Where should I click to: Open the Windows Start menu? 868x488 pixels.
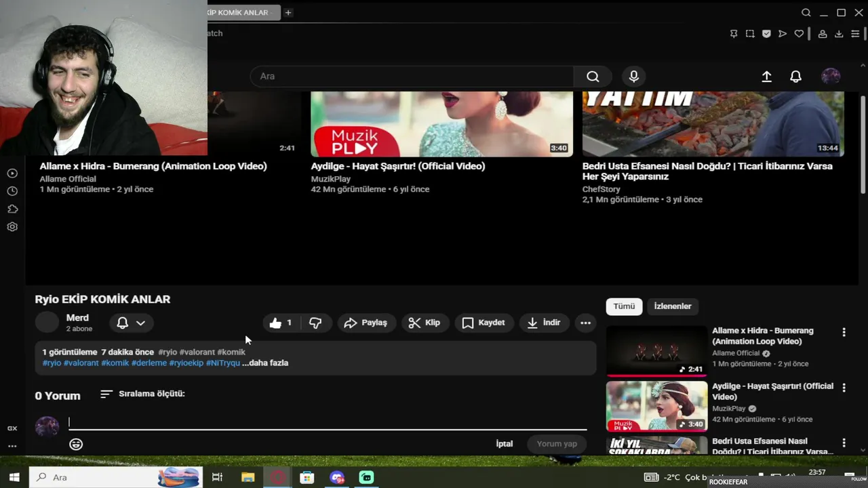pyautogui.click(x=14, y=477)
